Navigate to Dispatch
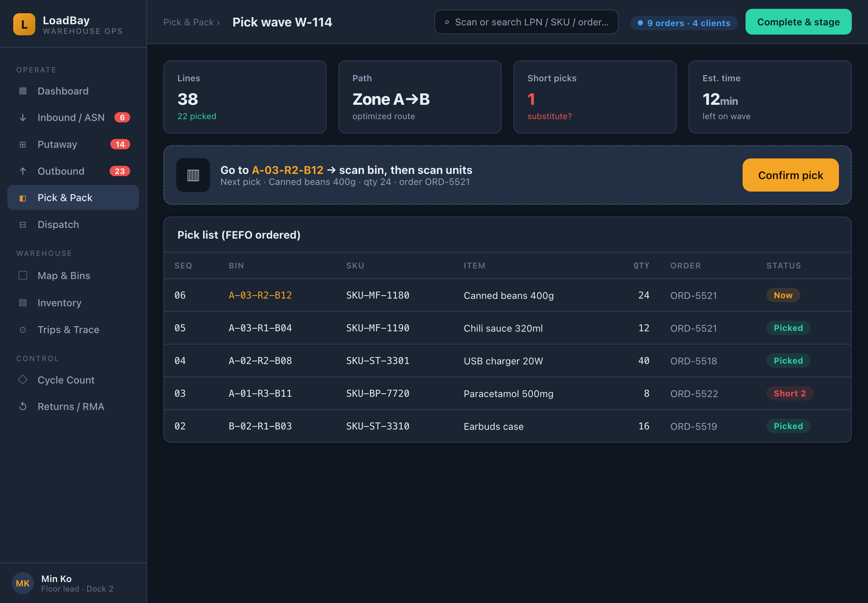This screenshot has width=868, height=603. click(x=73, y=224)
